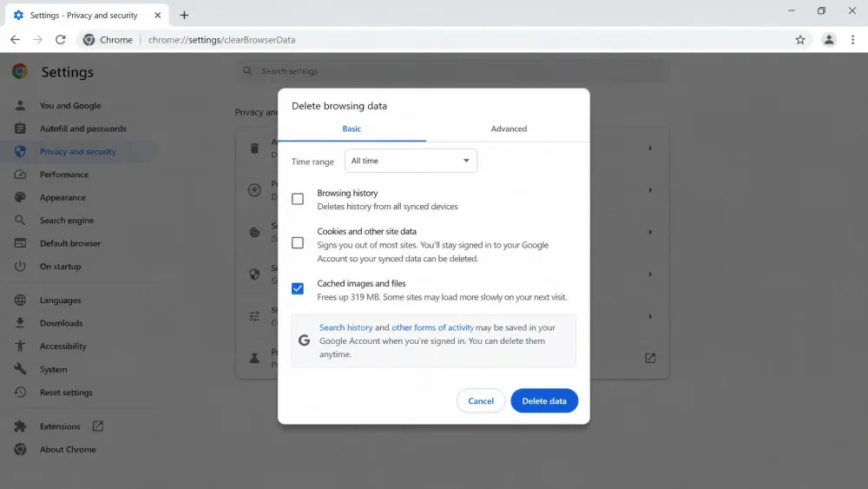
Task: Click the browser back arrow
Action: (x=15, y=40)
